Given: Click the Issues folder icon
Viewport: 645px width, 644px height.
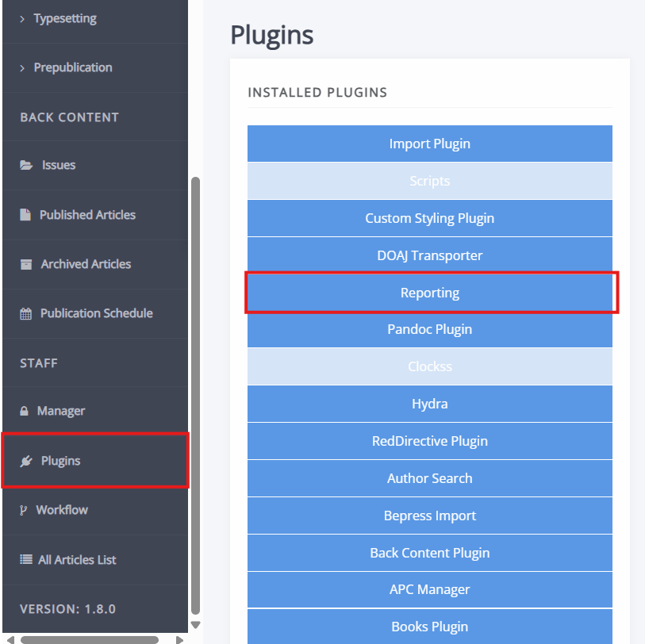Looking at the screenshot, I should click(x=26, y=165).
